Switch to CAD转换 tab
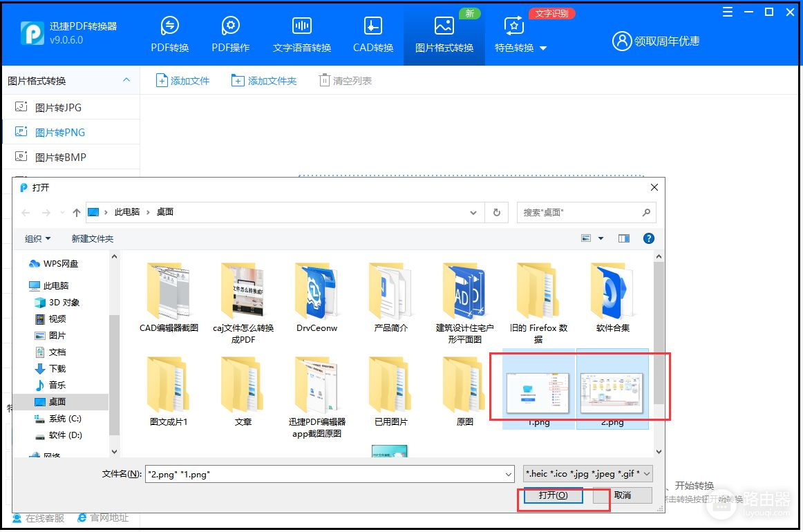The height and width of the screenshot is (532, 803). click(373, 35)
